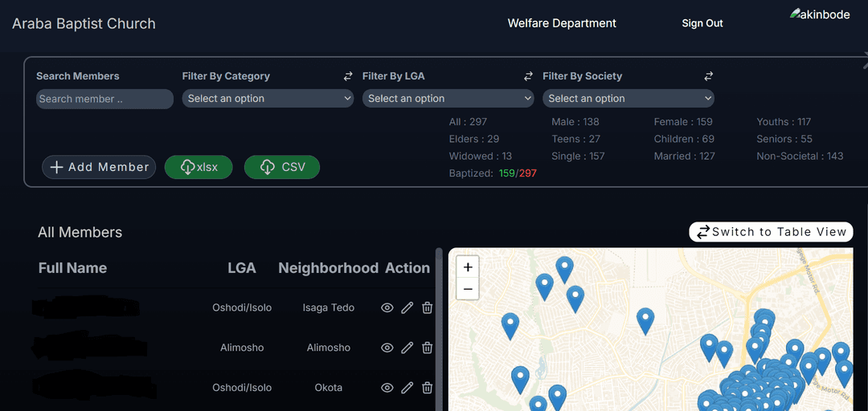This screenshot has height=411, width=868.
Task: Open the Welfare Department menu item
Action: click(x=562, y=23)
